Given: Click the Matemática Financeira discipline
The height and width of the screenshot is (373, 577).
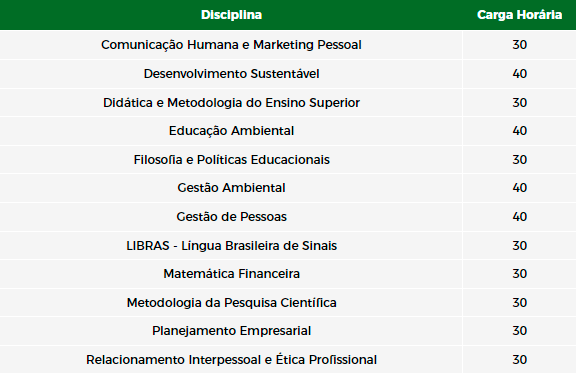Looking at the screenshot, I should point(231,274).
